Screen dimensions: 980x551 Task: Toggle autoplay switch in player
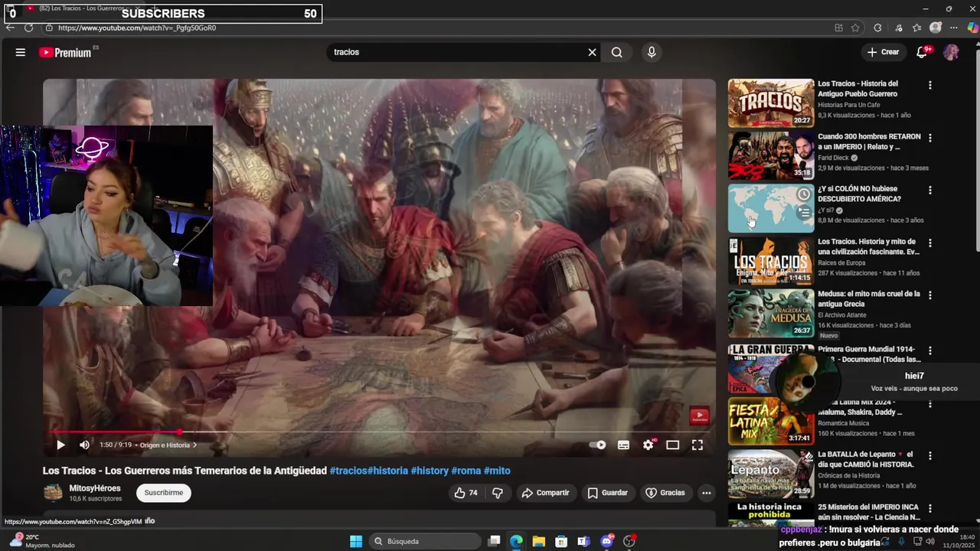pos(598,445)
